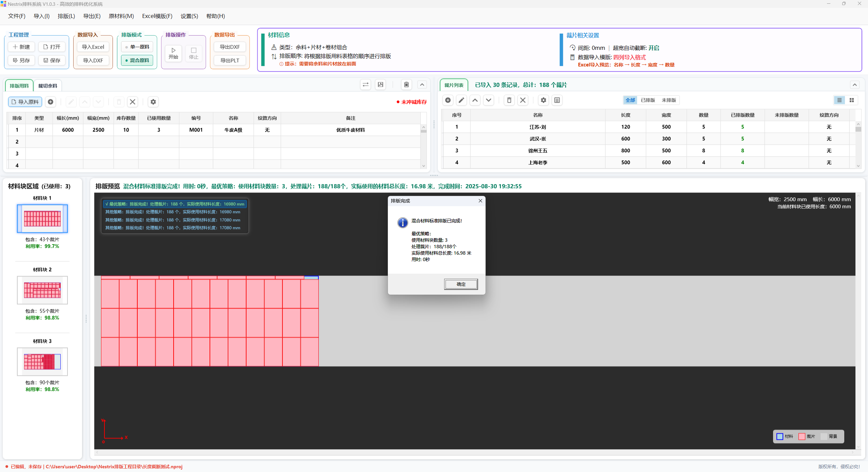Click the trash icon in materials panel header
The width and height of the screenshot is (868, 472).
point(406,85)
